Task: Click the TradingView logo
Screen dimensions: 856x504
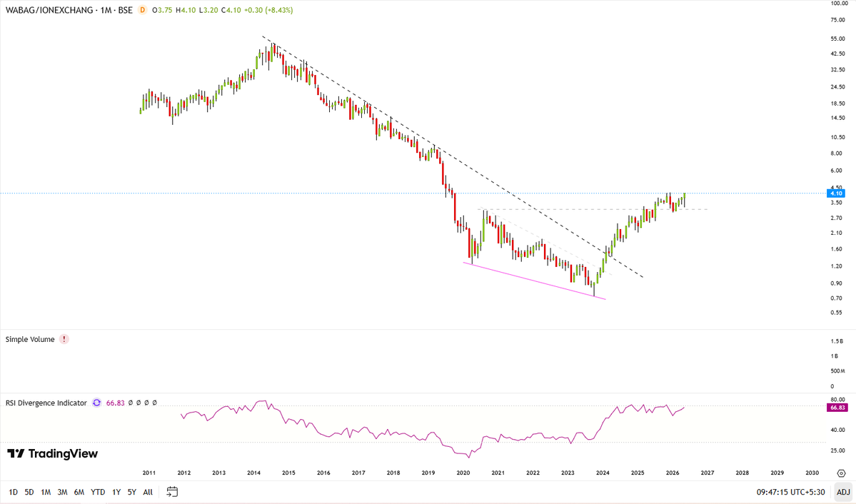Action: pos(52,454)
